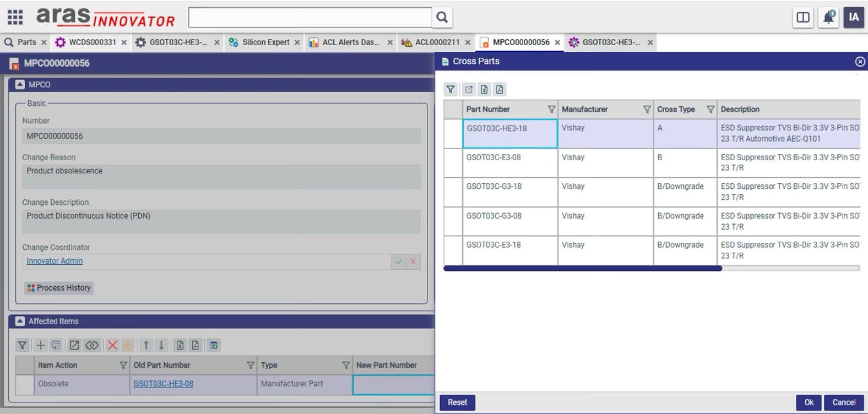Click the header search input field
868x414 pixels.
[310, 17]
